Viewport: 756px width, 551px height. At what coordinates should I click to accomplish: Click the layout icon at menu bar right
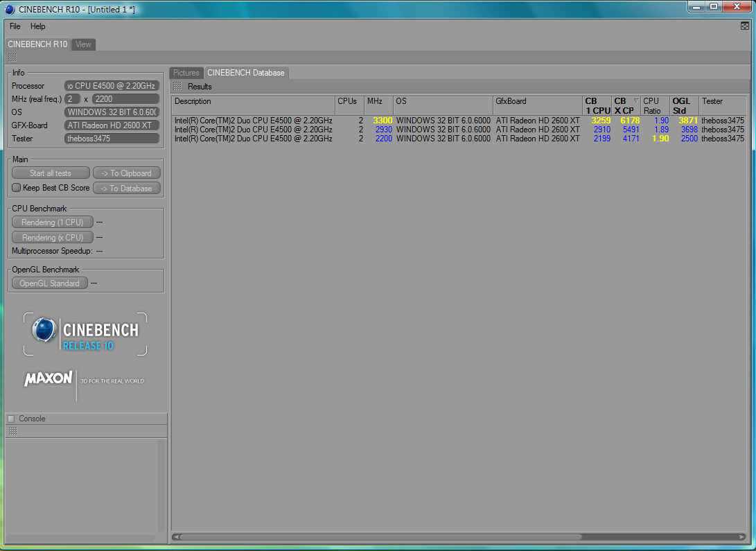pyautogui.click(x=745, y=26)
